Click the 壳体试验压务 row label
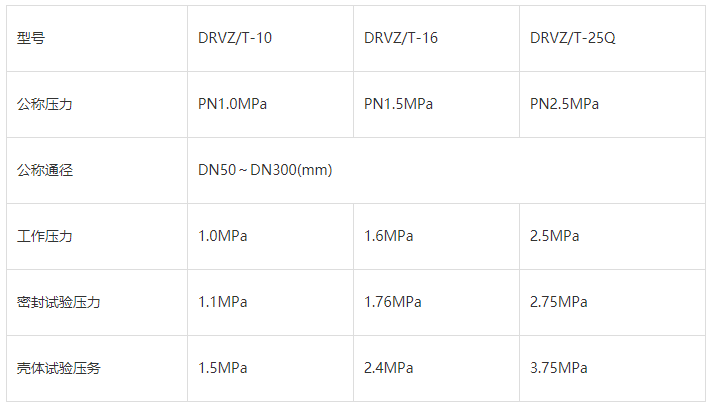This screenshot has height=404, width=711. click(x=59, y=368)
